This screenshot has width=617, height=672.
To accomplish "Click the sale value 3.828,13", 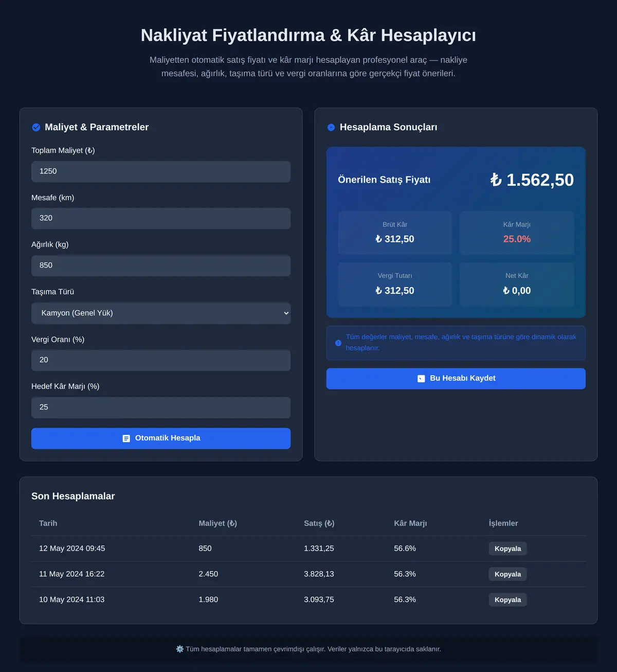I will [319, 574].
